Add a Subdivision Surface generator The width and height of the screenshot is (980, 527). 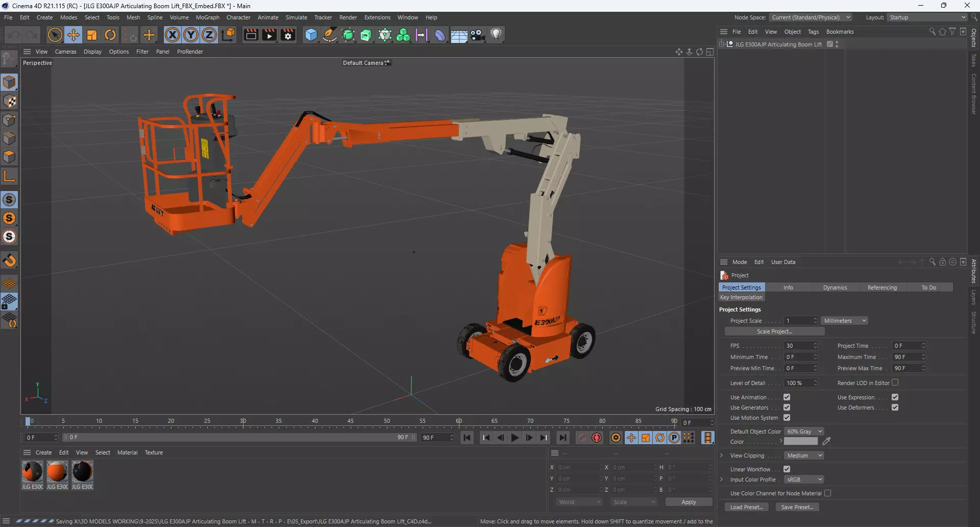point(349,35)
